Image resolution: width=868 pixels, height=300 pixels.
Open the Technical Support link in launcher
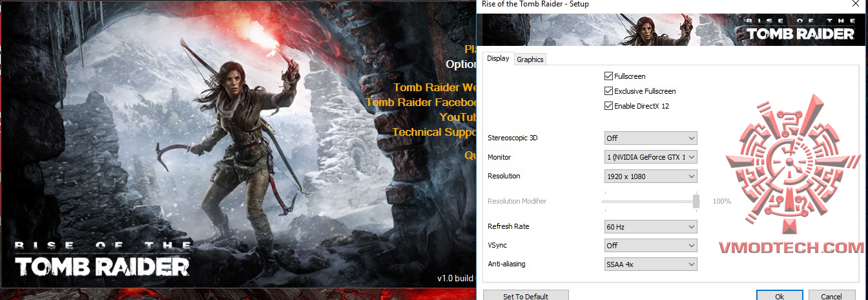(x=434, y=132)
